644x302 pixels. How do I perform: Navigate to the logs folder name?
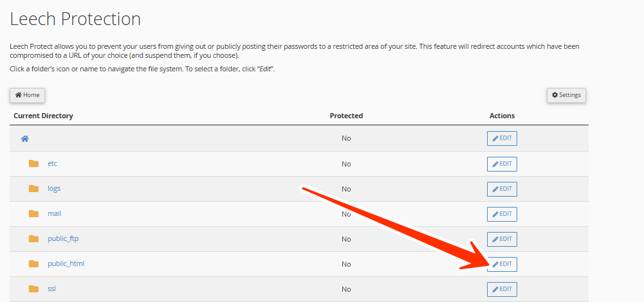(54, 189)
